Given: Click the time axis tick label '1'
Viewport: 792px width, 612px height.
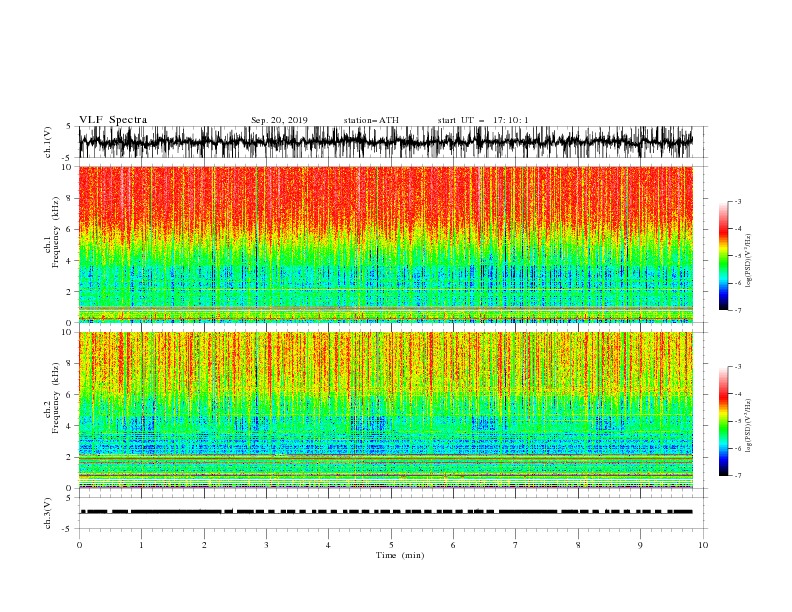Looking at the screenshot, I should [141, 545].
